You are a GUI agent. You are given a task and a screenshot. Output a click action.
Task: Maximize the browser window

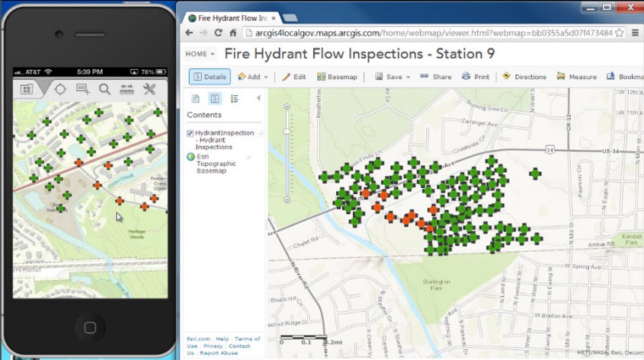607,7
